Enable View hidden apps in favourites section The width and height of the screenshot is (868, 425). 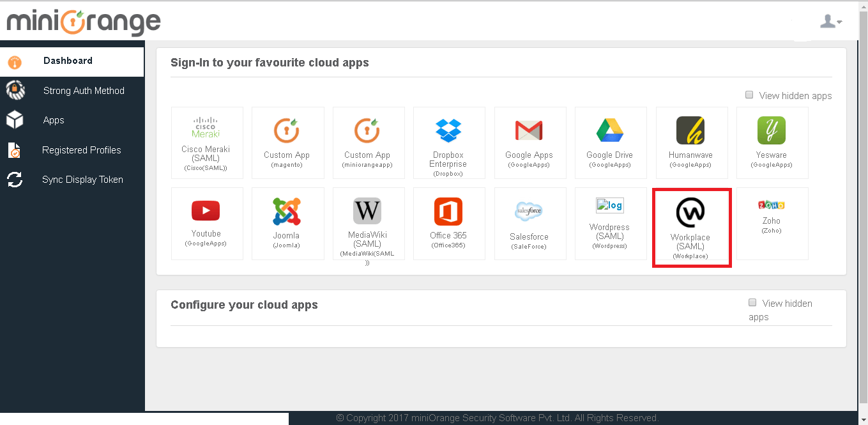[749, 95]
